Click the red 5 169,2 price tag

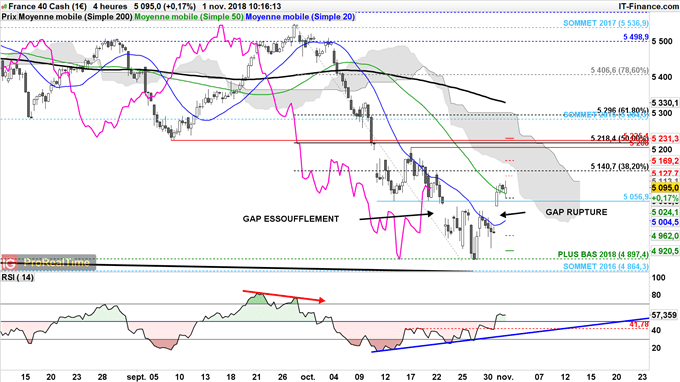pyautogui.click(x=665, y=161)
